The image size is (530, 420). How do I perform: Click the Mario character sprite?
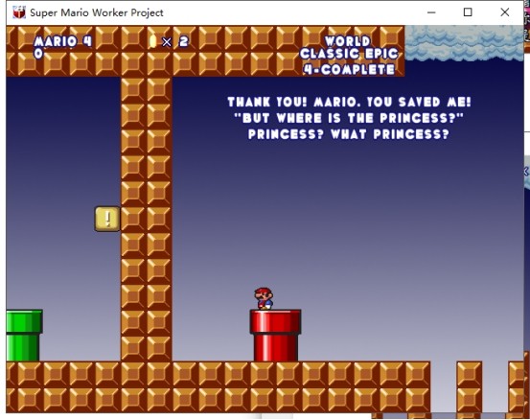tap(264, 298)
